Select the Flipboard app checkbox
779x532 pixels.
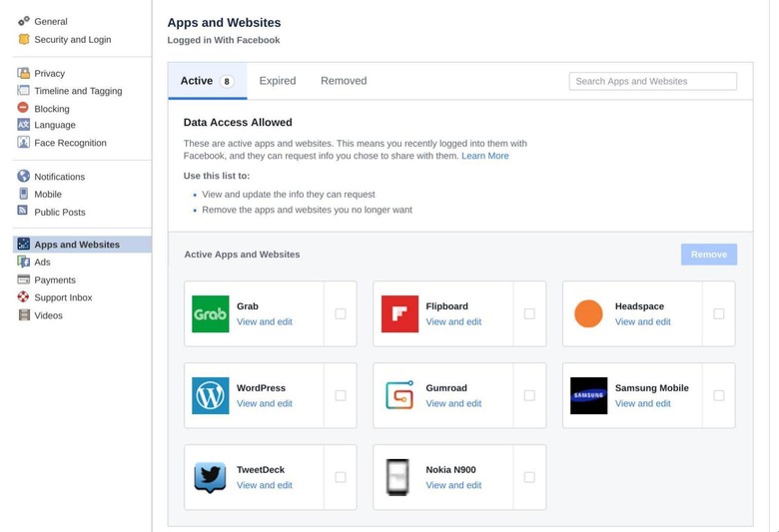[x=529, y=313]
